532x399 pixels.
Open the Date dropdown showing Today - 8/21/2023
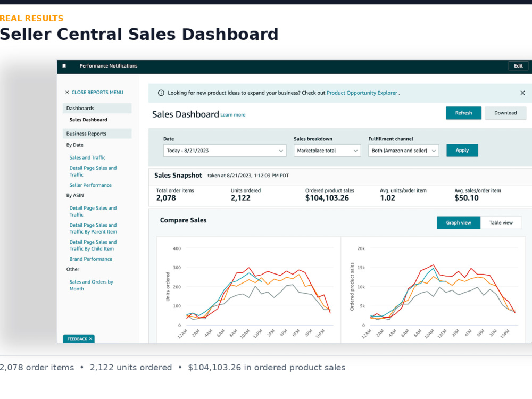tap(225, 151)
